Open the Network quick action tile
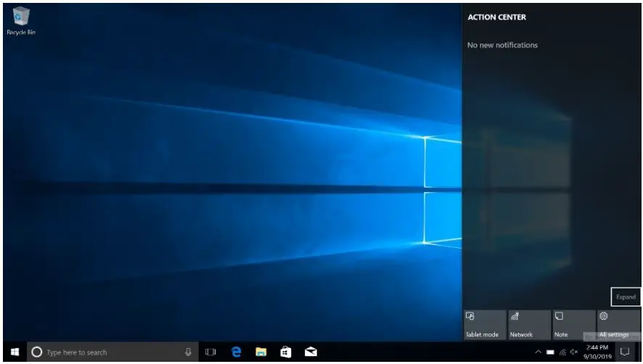 (x=529, y=325)
